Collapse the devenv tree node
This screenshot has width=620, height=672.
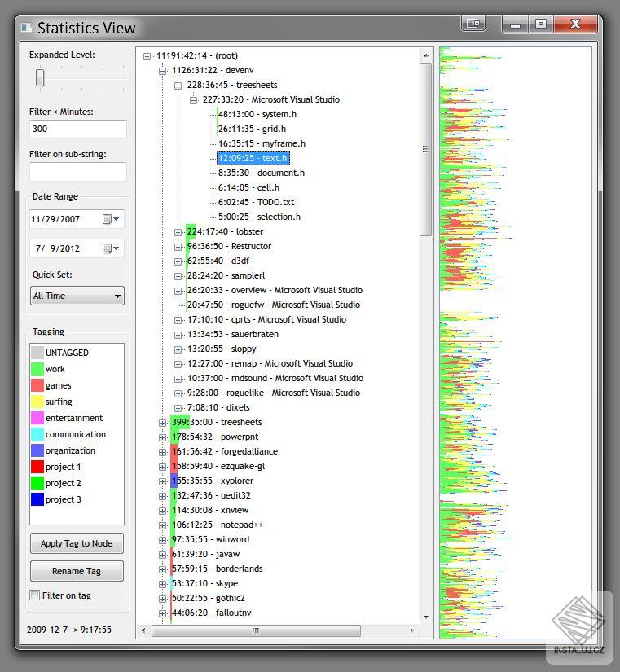[x=162, y=71]
